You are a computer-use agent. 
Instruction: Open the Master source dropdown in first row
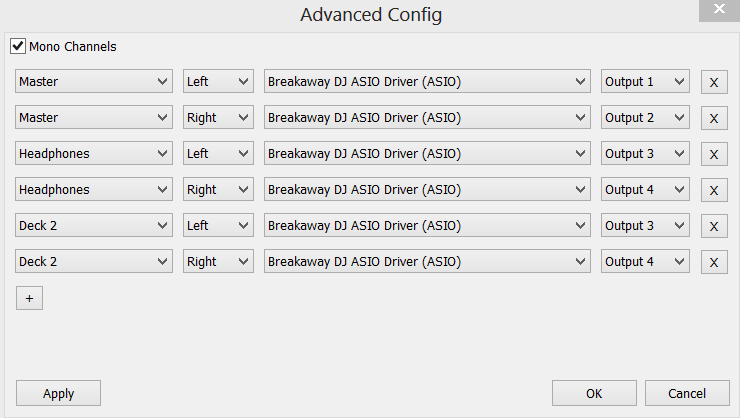click(95, 82)
